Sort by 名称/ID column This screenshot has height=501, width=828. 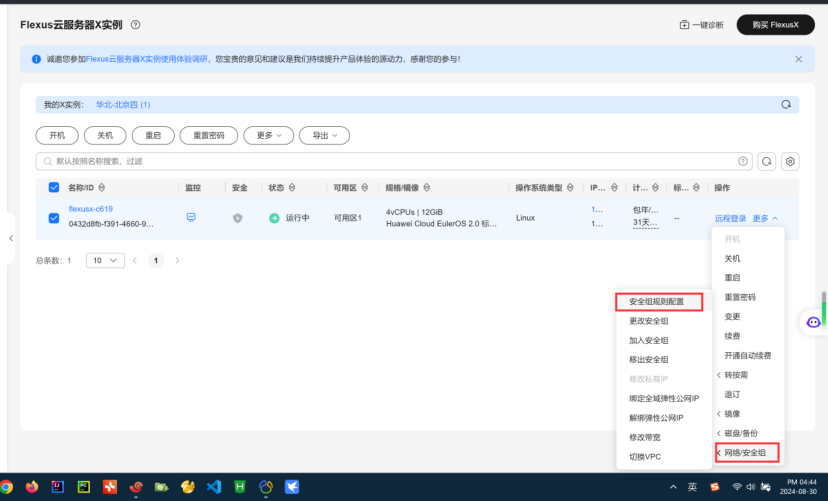[x=101, y=187]
